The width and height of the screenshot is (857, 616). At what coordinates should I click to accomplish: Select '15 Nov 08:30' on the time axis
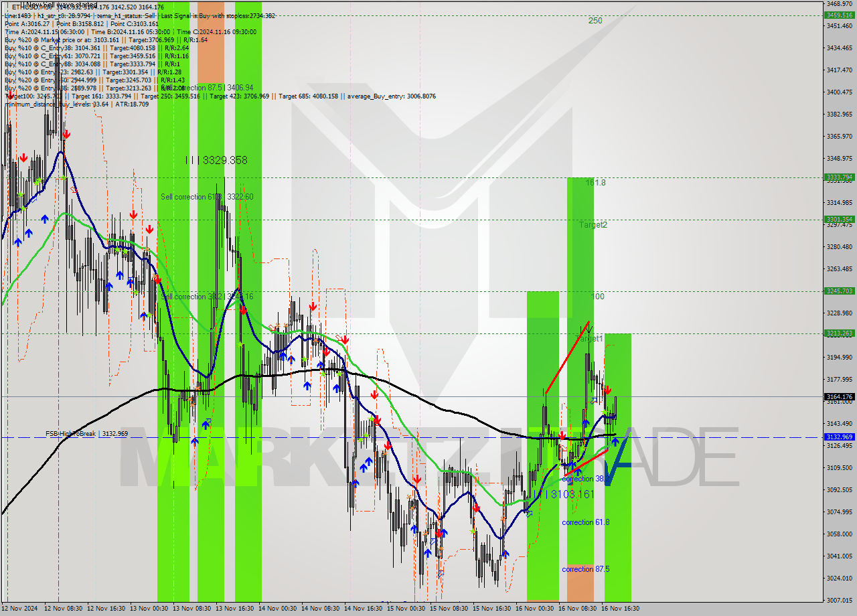tap(450, 609)
